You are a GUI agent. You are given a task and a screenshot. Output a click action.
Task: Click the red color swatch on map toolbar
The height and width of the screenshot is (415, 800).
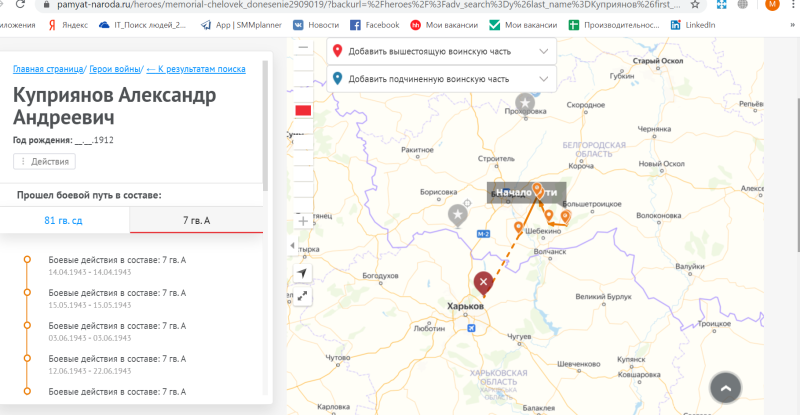click(x=303, y=110)
